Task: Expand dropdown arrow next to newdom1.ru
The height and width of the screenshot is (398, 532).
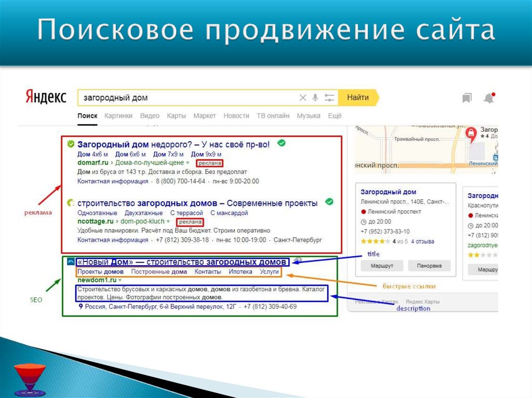Action: tap(120, 280)
